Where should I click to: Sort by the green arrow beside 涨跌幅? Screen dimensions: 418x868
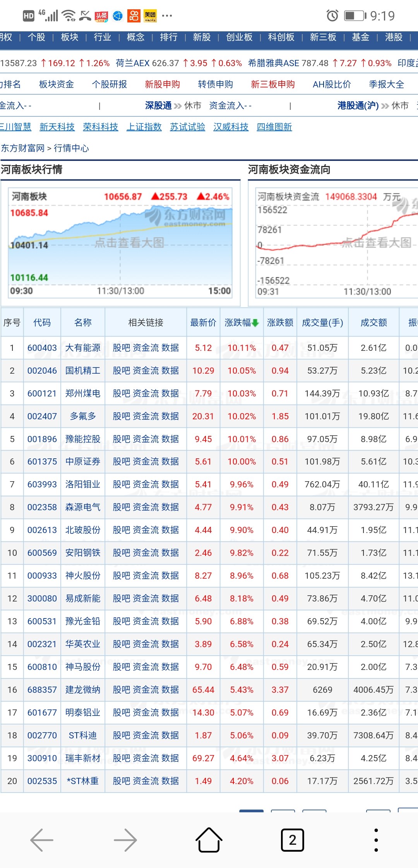[255, 323]
